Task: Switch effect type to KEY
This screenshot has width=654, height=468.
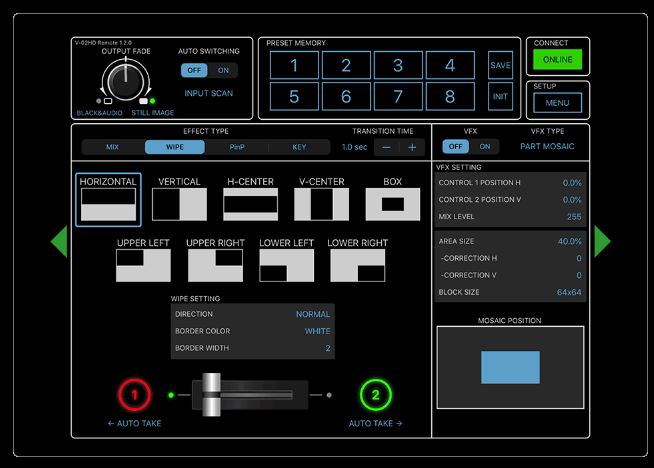Action: tap(299, 147)
